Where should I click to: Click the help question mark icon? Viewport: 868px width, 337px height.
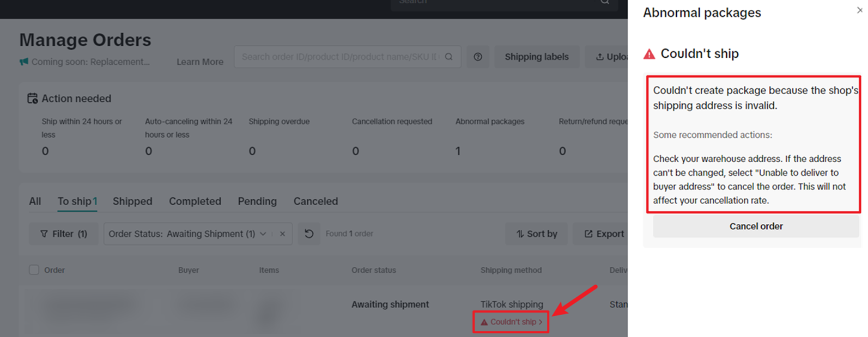tap(478, 57)
